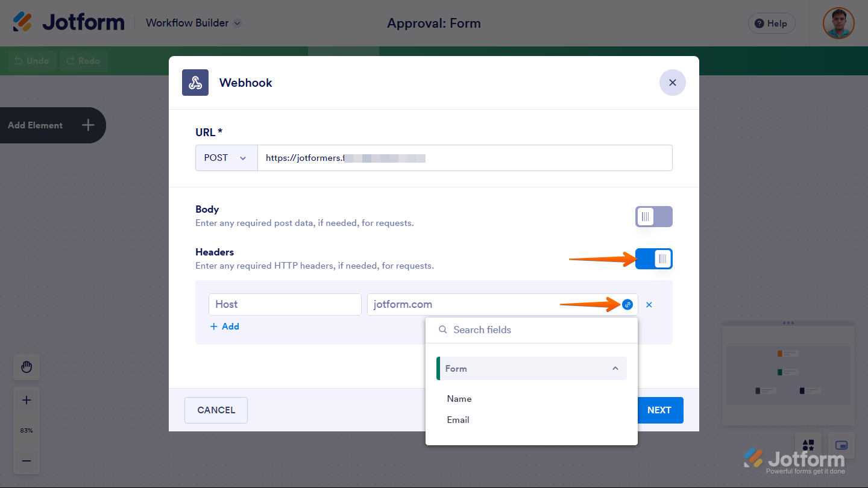Open form fields picker on the jotform.com value
The height and width of the screenshot is (488, 868).
pos(627,304)
